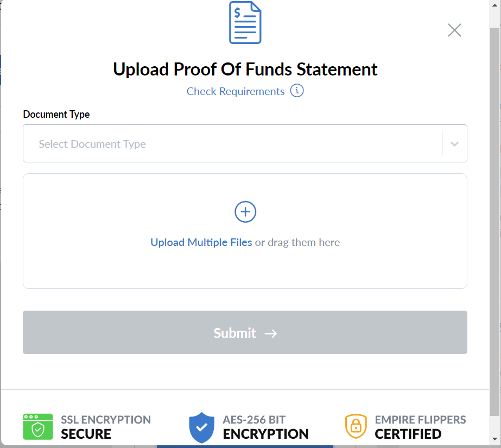Screen dimensions: 501x448
Task: Click the arrow icon on Submit
Action: click(x=271, y=333)
